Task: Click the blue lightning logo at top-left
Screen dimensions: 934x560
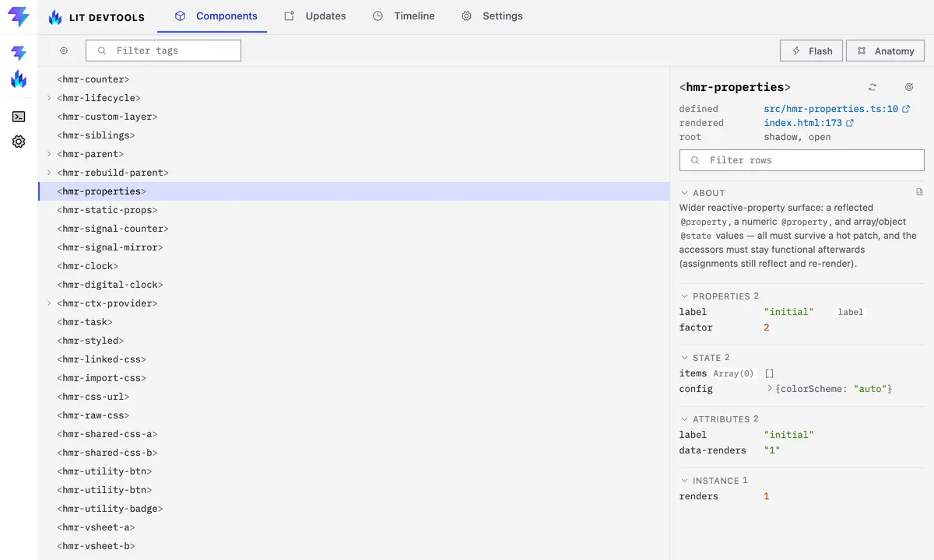Action: (19, 16)
